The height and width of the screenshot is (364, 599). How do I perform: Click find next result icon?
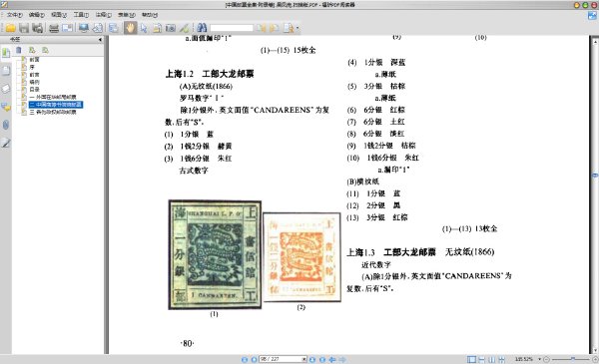[x=274, y=28]
